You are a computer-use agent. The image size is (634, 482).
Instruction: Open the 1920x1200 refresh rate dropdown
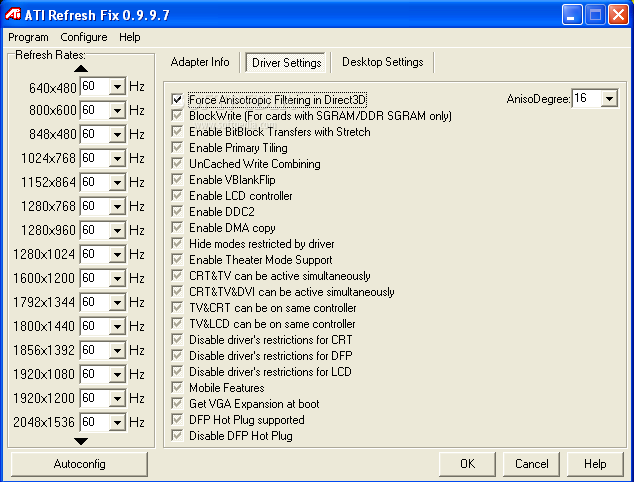pos(117,398)
